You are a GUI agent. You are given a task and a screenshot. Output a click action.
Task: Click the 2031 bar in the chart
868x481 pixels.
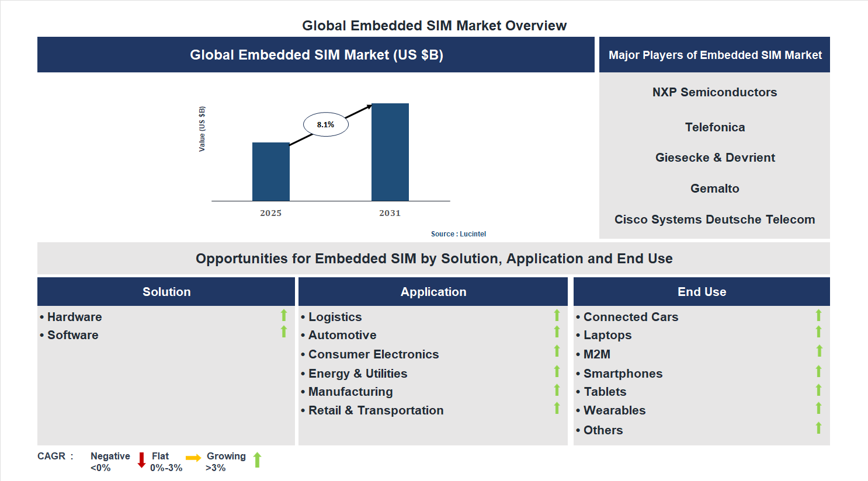390,152
